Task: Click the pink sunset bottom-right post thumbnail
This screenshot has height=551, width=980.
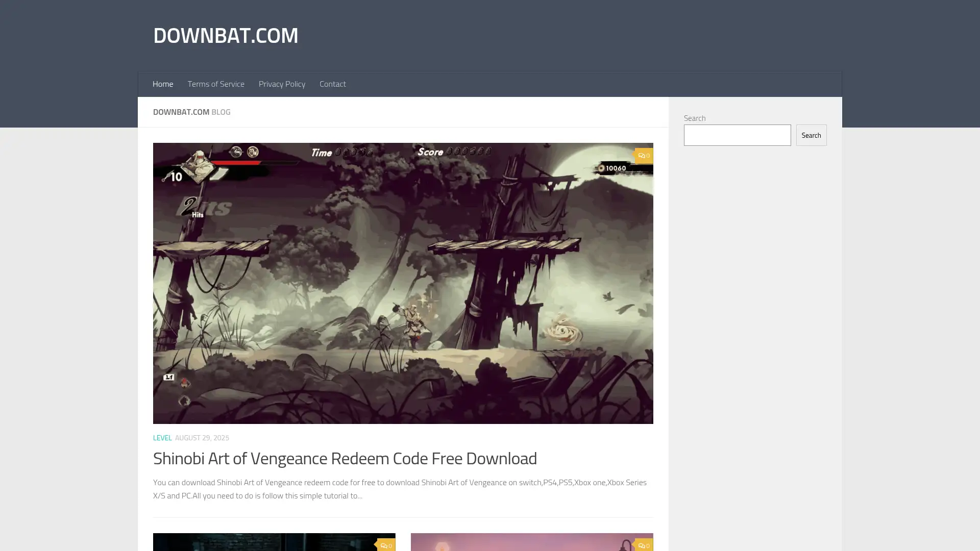Action: tap(531, 542)
